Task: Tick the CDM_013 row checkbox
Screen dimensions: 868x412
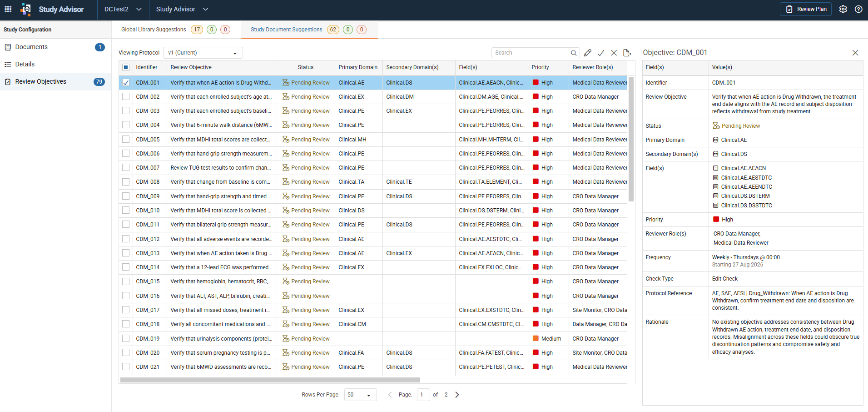Action: click(126, 253)
